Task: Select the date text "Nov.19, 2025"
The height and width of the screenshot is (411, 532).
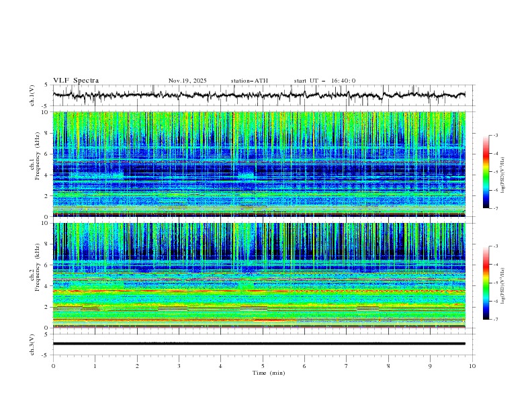Action: pyautogui.click(x=187, y=81)
